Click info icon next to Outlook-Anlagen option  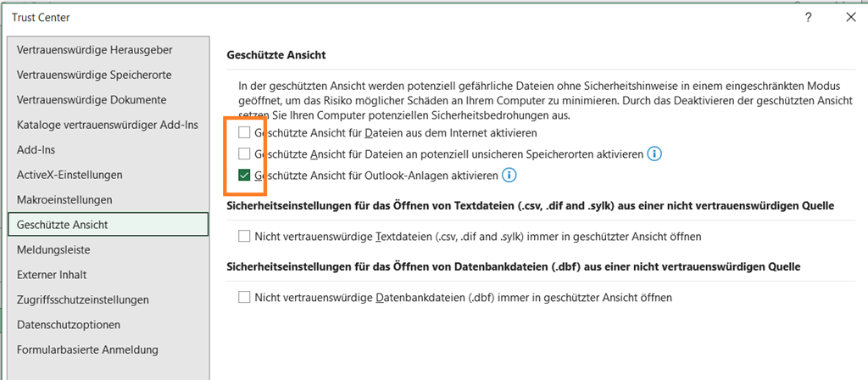click(509, 176)
